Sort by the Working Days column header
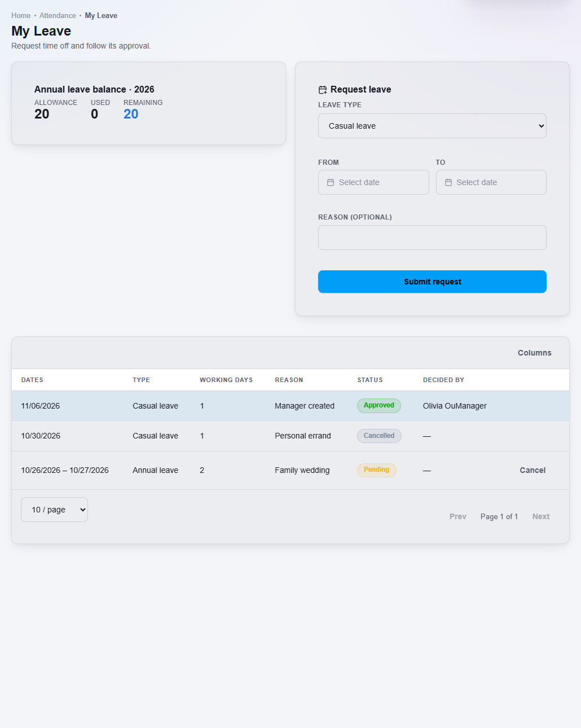Image resolution: width=581 pixels, height=728 pixels. [x=226, y=380]
